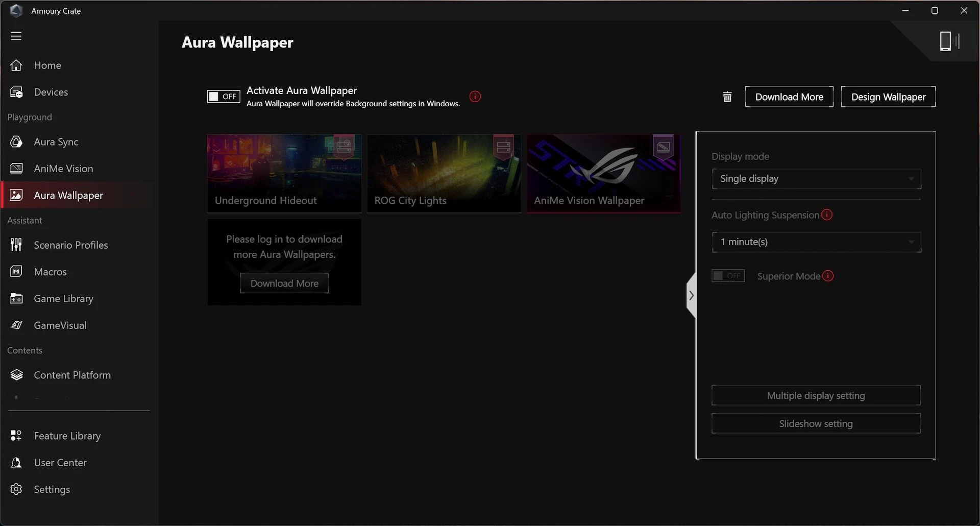This screenshot has width=980, height=526.
Task: Click the GameVisual icon
Action: [x=16, y=325]
